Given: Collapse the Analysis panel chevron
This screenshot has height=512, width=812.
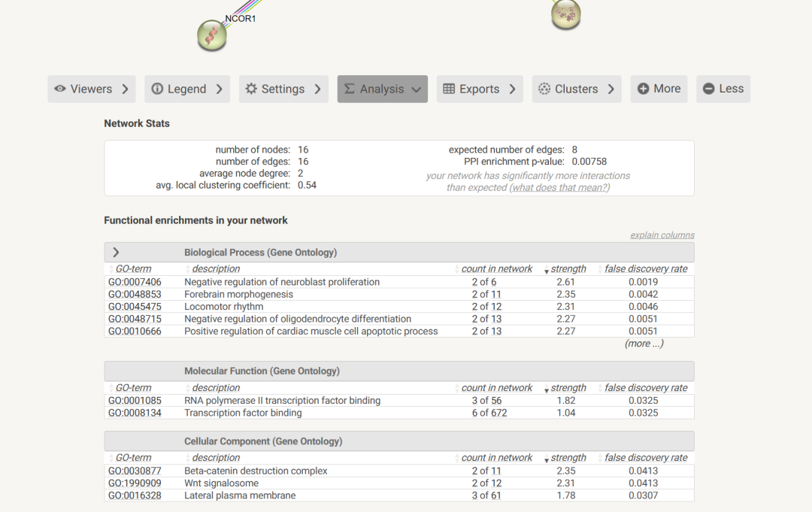Looking at the screenshot, I should (417, 89).
